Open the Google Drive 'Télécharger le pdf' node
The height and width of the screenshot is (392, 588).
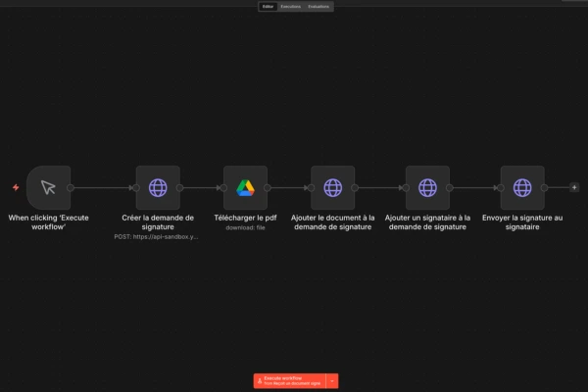point(245,187)
